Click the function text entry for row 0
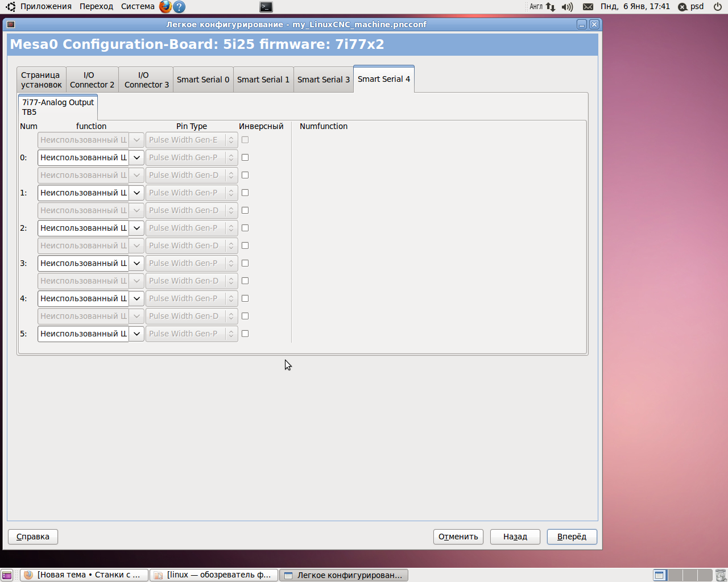The image size is (728, 582). coord(83,157)
